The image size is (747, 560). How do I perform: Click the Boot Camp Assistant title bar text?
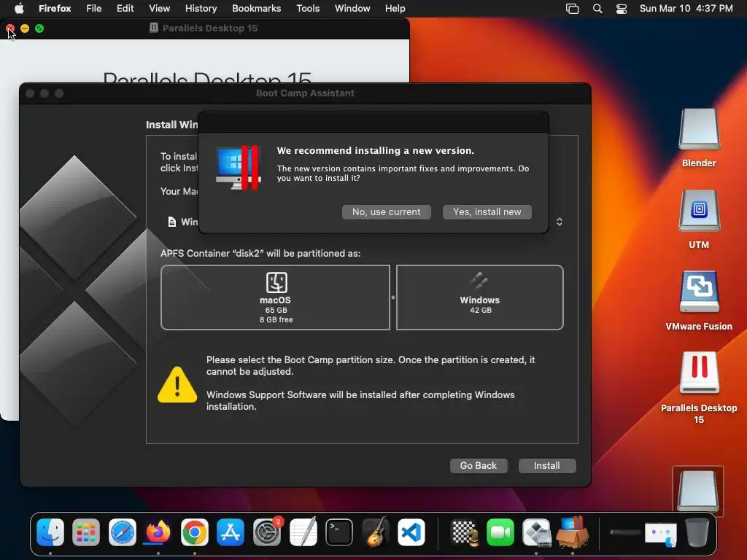[305, 93]
